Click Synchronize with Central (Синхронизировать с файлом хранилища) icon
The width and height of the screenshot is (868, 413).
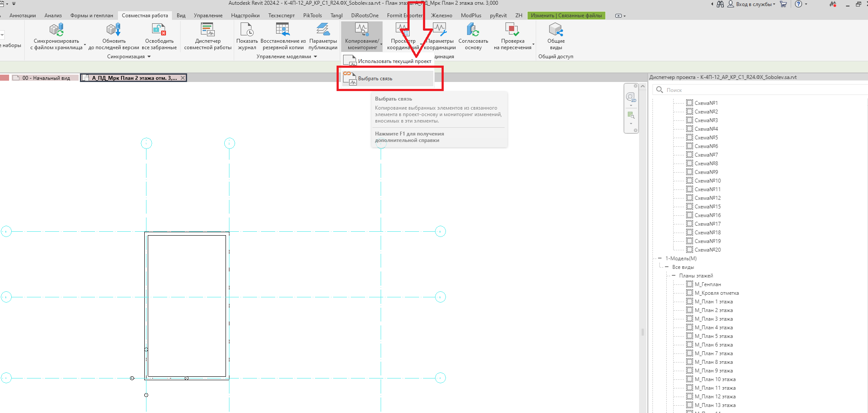(56, 29)
